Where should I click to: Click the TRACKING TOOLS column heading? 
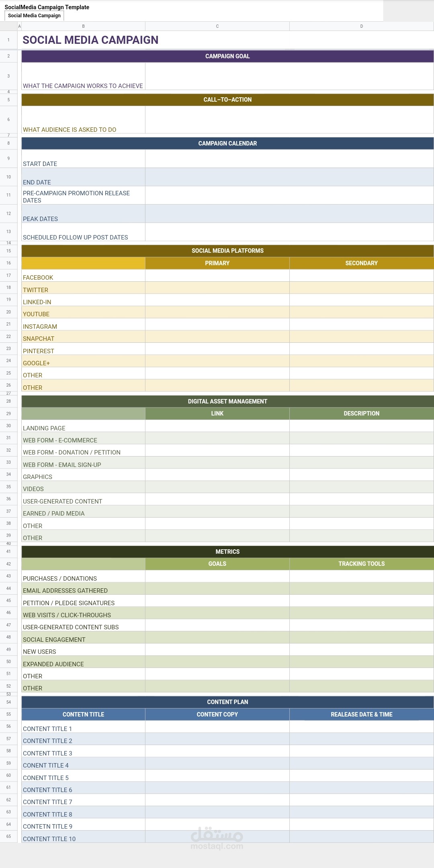click(x=362, y=564)
